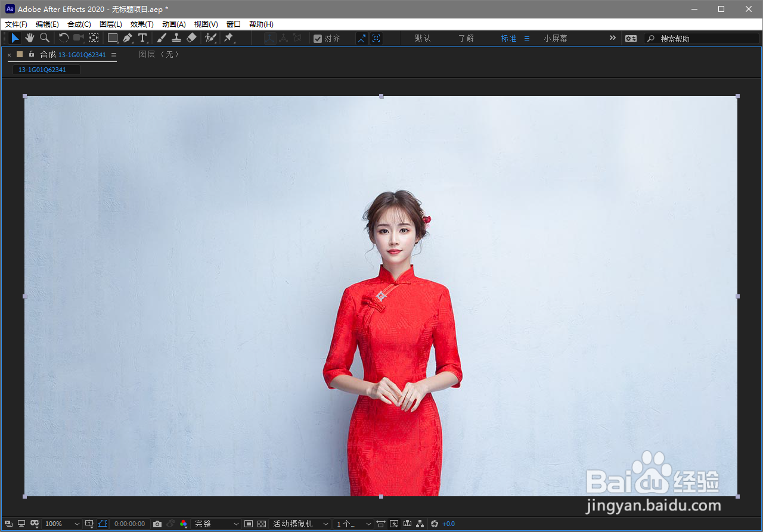
Task: Toggle pixel aspect ratio correction icon
Action: click(x=381, y=524)
